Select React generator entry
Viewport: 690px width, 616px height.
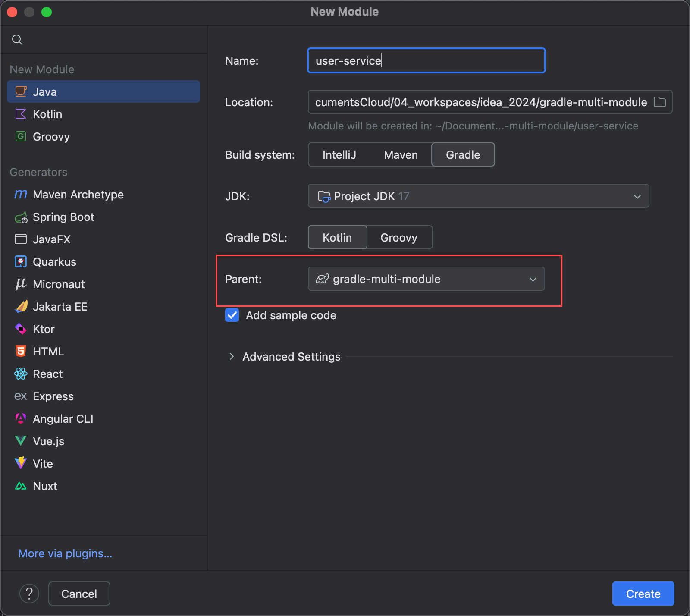tap(103, 374)
